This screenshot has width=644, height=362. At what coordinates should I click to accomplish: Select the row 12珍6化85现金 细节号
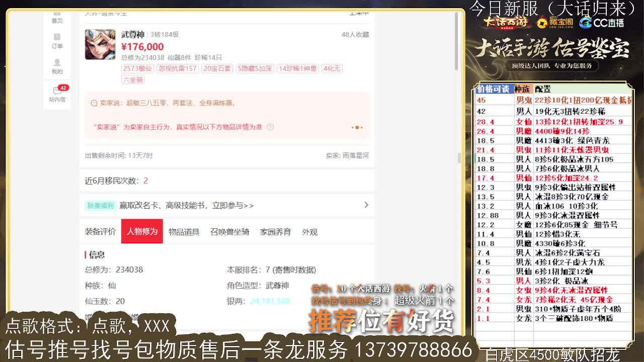[554, 225]
